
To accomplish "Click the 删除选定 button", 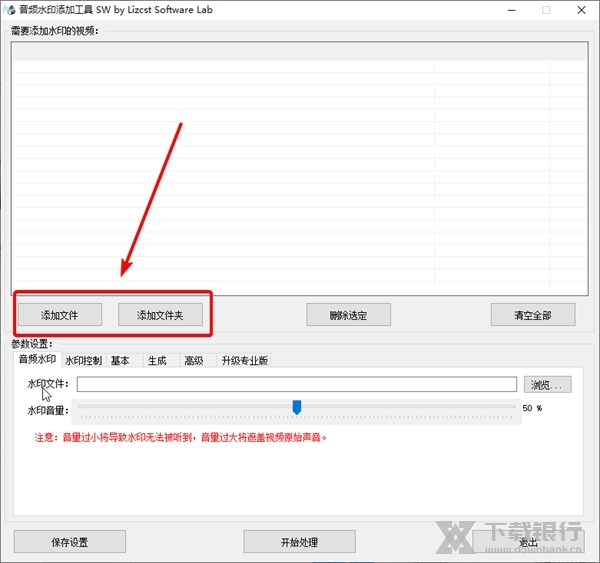I will point(349,315).
